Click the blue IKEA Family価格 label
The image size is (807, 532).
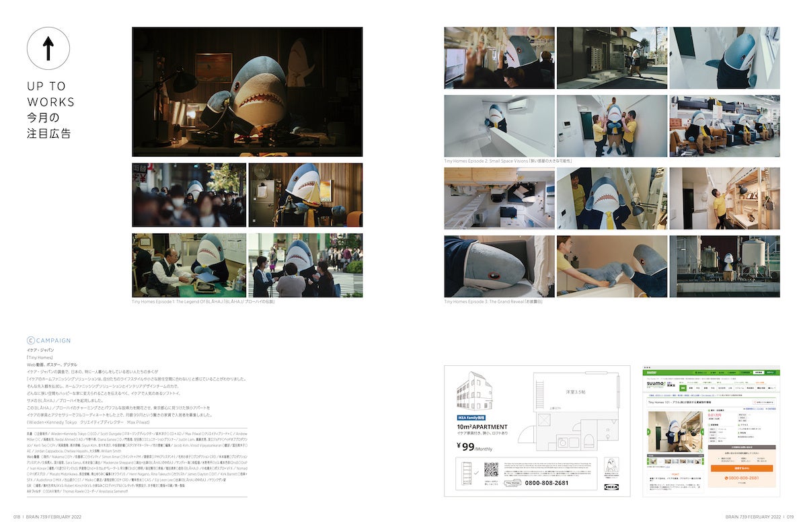pyautogui.click(x=471, y=417)
